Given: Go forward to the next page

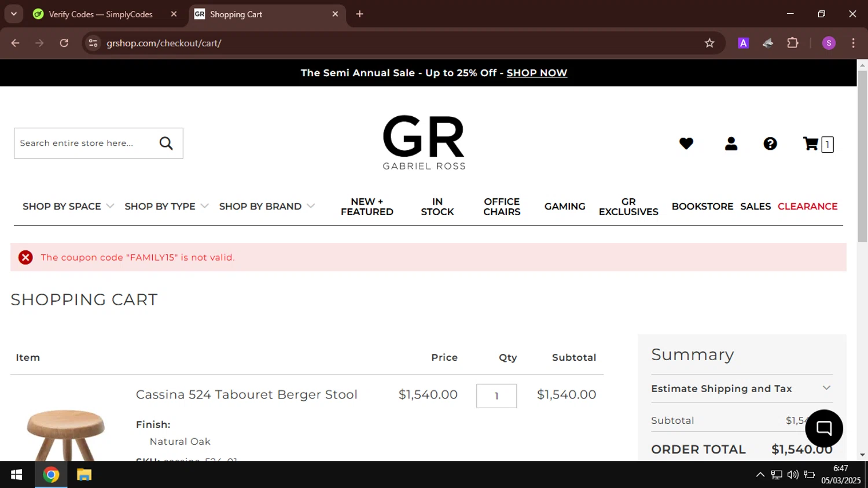Looking at the screenshot, I should tap(39, 43).
